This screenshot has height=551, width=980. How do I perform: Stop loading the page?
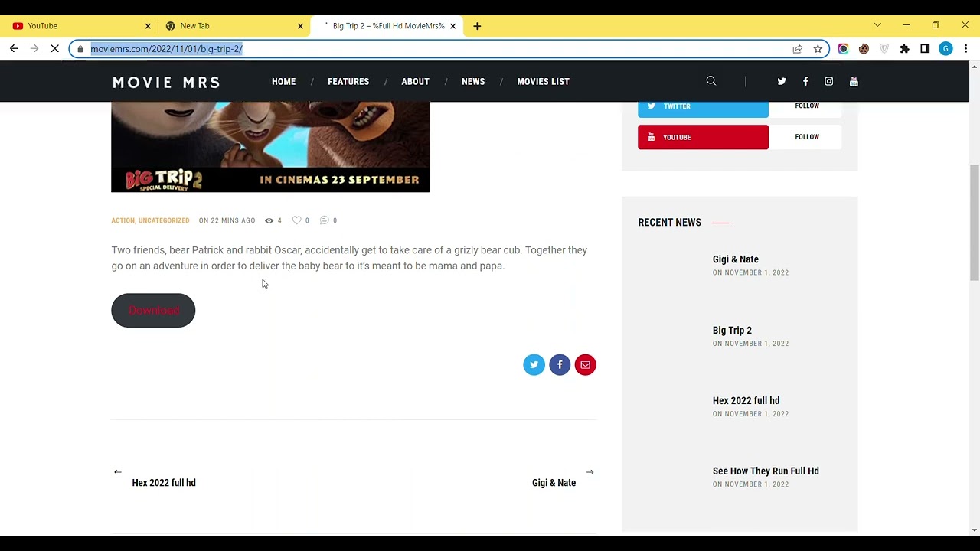click(54, 49)
